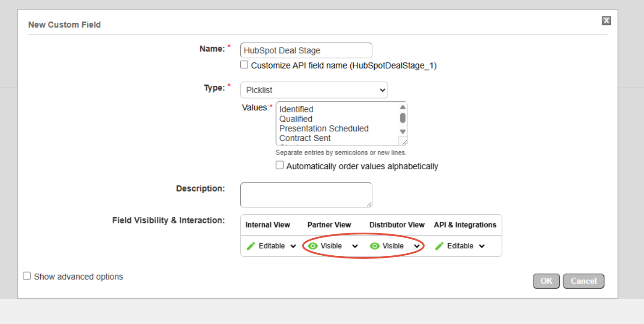Click the pencil icon under API & Integrations
644x324 pixels.
tap(439, 246)
